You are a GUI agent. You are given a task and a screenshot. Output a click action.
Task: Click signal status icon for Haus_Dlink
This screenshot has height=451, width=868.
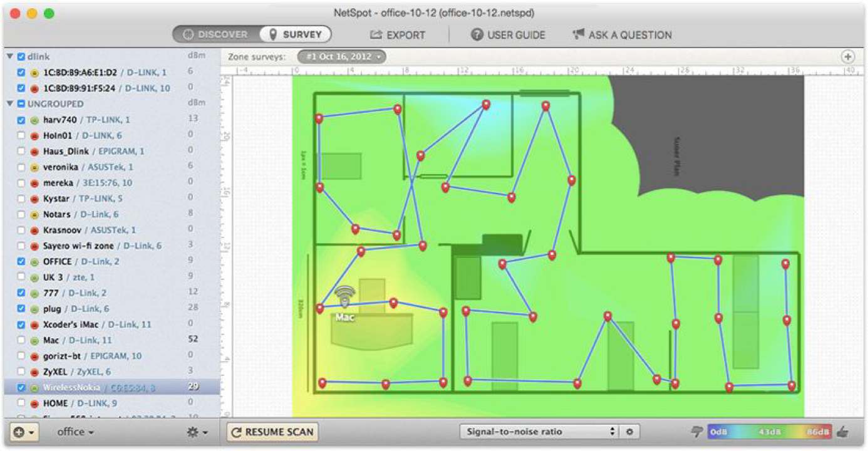pos(34,152)
